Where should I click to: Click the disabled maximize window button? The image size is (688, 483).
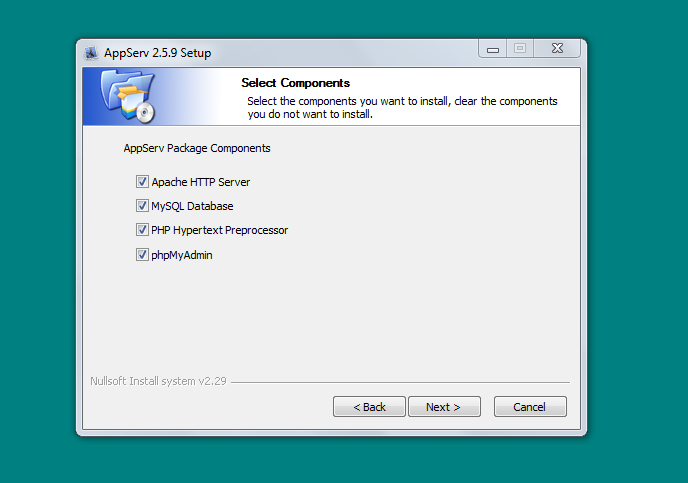520,48
